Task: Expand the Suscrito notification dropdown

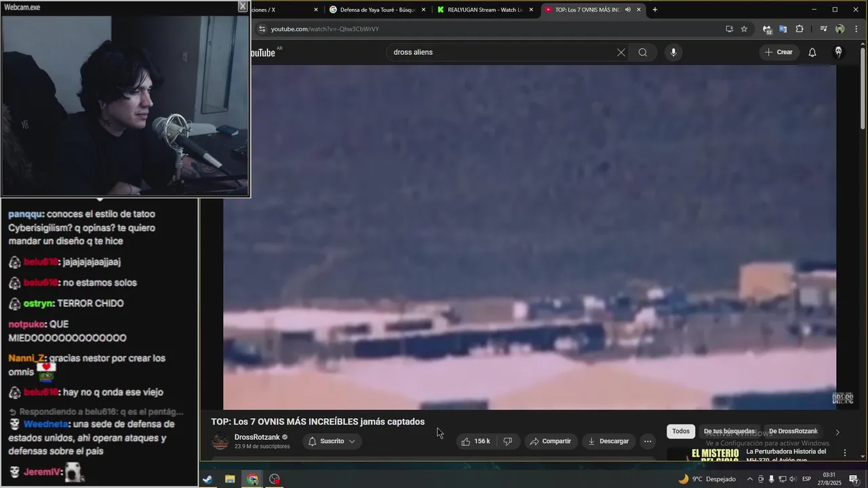Action: pyautogui.click(x=332, y=441)
